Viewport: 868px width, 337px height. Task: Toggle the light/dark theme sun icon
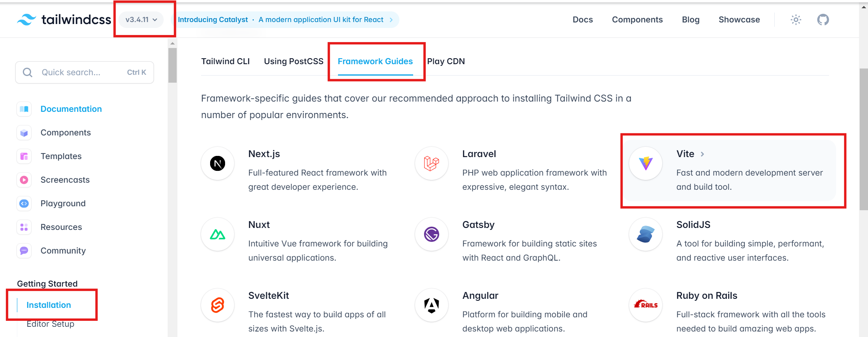pos(796,20)
